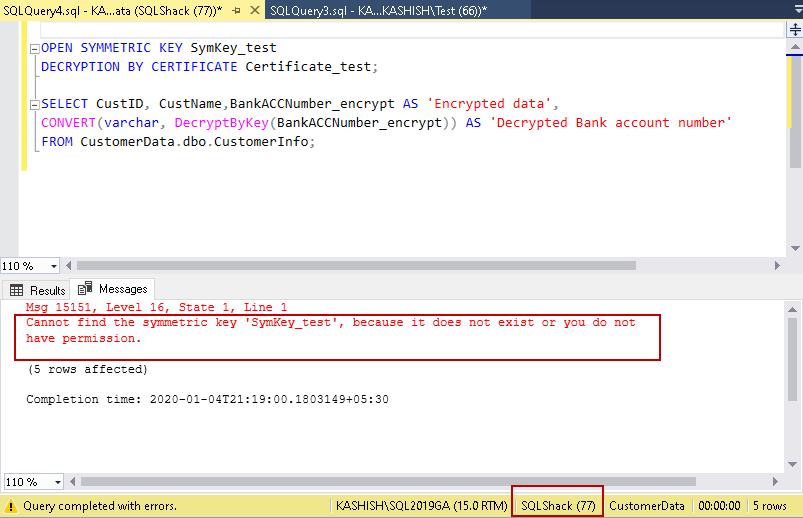Click editor vertical scrollbar up arrow
Viewport: 803px width, 518px height.
coord(795,47)
